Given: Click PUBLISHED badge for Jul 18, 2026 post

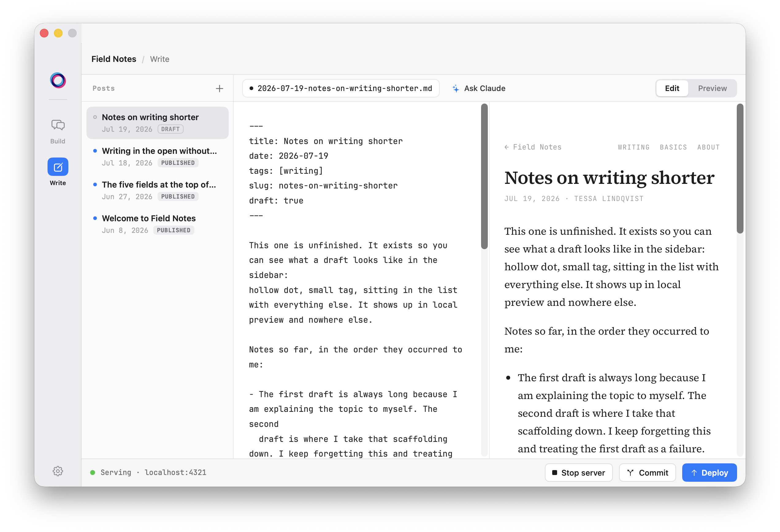Looking at the screenshot, I should 178,163.
